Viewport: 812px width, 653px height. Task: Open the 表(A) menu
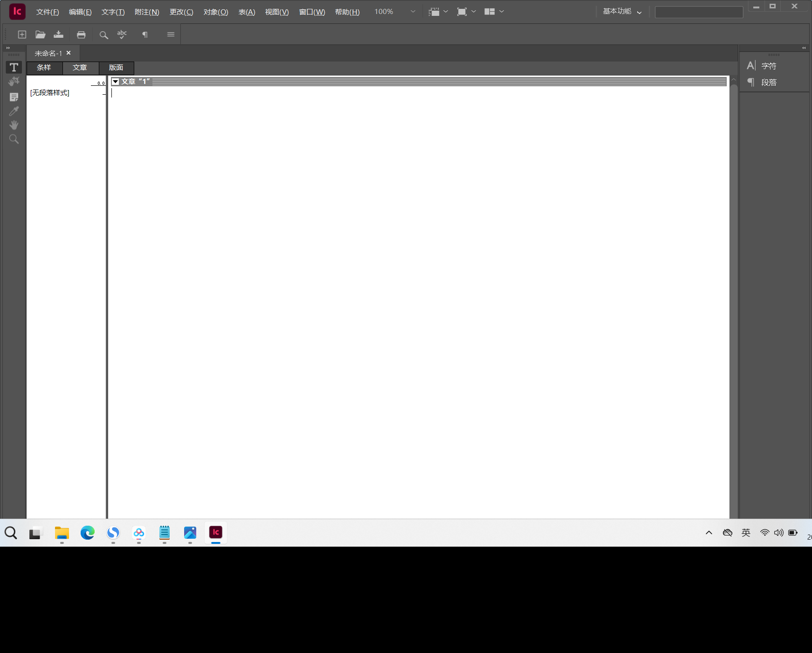tap(247, 12)
